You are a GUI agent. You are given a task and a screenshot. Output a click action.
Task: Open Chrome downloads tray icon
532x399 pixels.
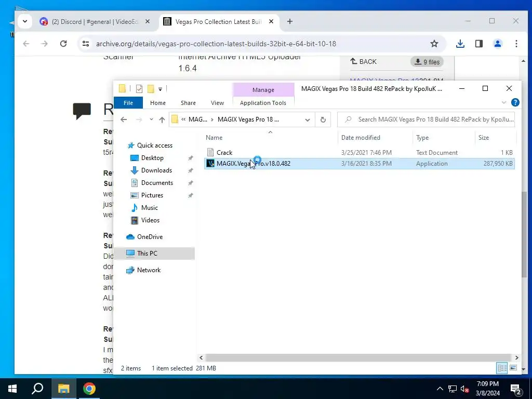pos(460,44)
